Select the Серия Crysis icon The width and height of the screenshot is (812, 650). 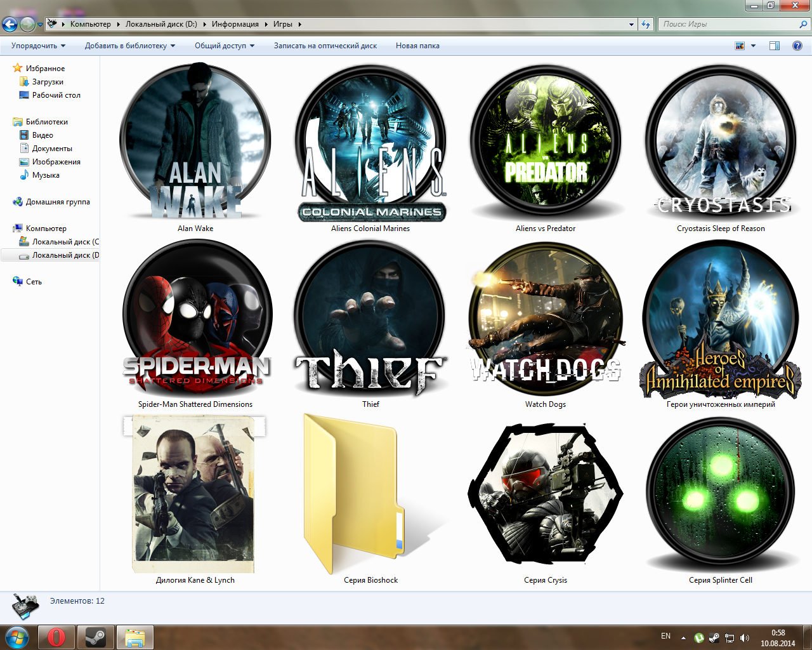(546, 494)
